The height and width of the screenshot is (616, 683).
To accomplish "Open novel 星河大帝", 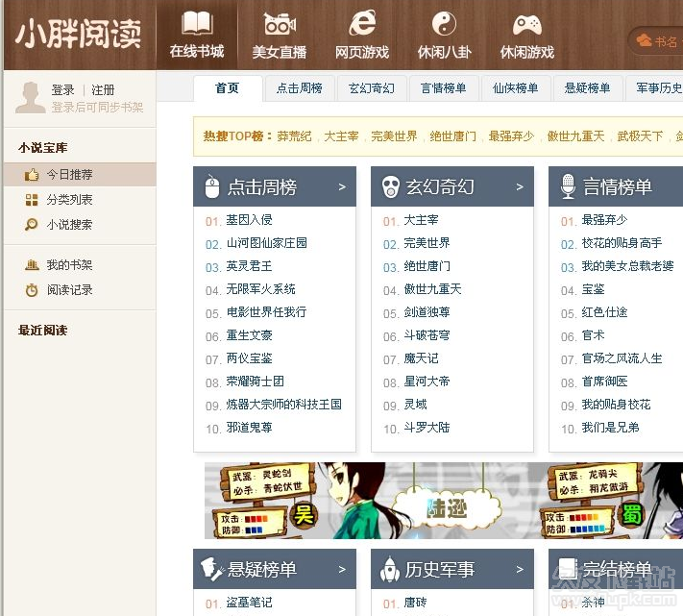I will point(427,382).
